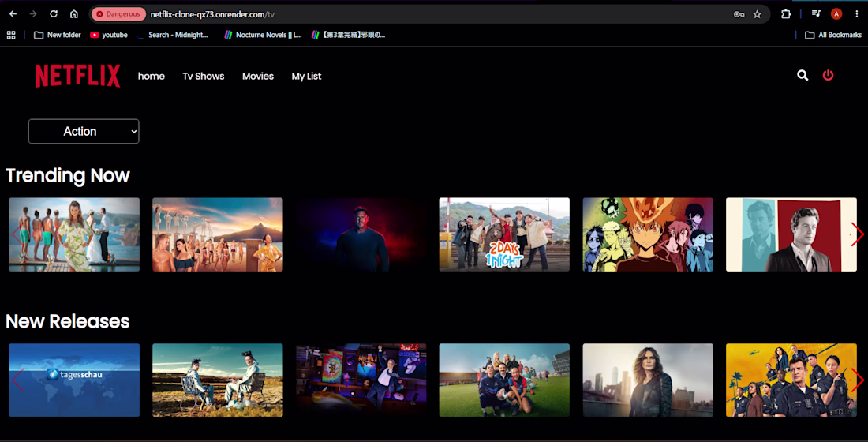Go to My List page

[x=306, y=77]
